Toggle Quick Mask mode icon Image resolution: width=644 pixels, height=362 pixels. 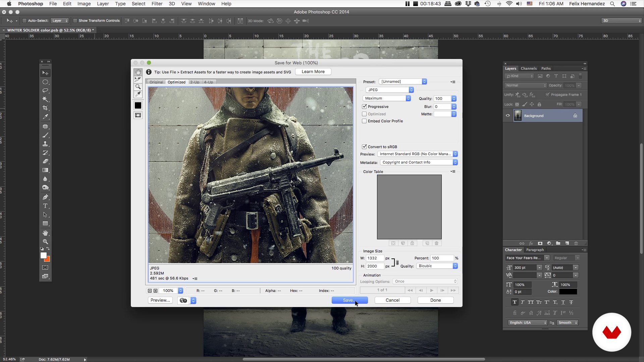(x=45, y=267)
